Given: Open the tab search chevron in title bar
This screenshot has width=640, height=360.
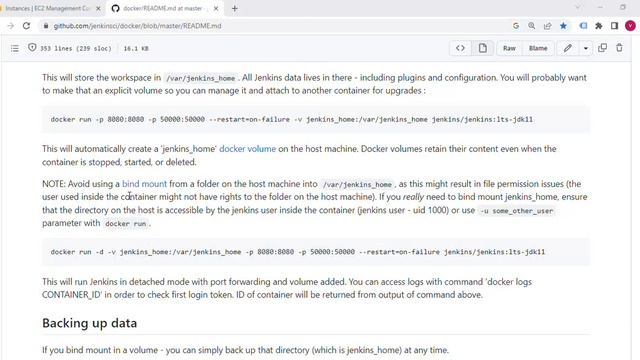Looking at the screenshot, I should pos(578,7).
